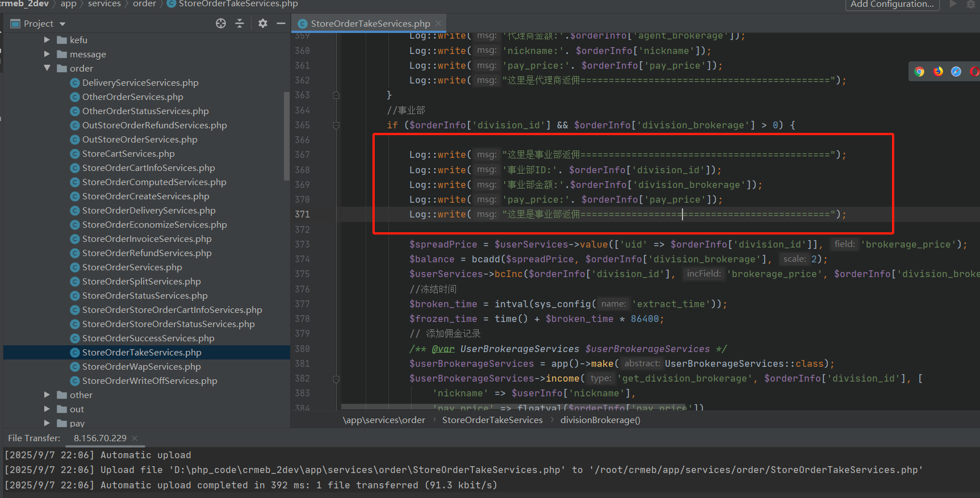
Task: Open preview in Firefox browser icon
Action: 938,72
